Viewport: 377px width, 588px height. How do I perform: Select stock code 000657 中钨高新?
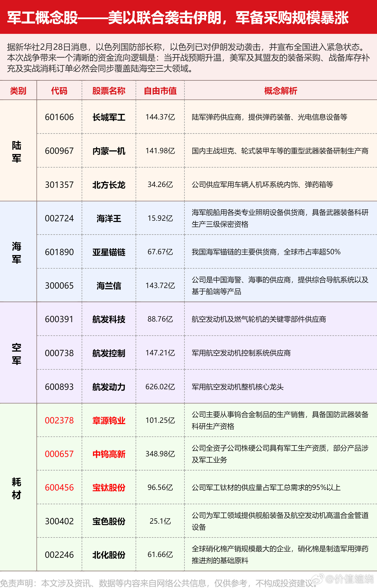point(59,454)
